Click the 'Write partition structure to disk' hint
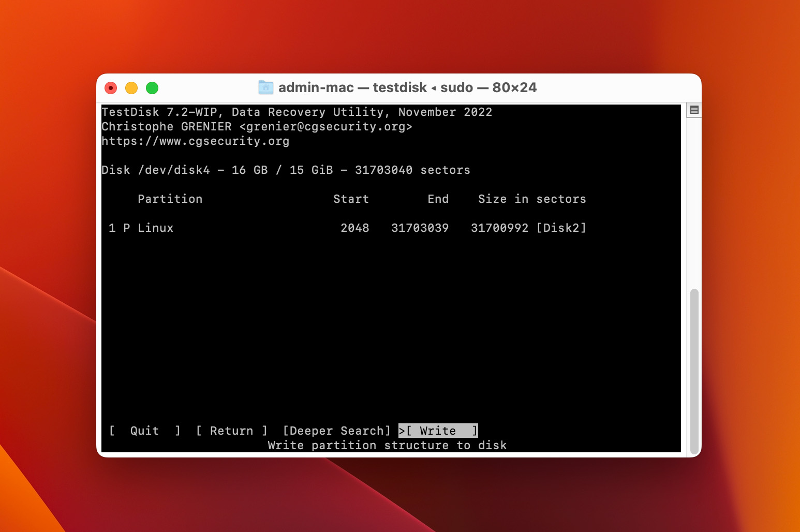This screenshot has height=532, width=800. coord(388,445)
